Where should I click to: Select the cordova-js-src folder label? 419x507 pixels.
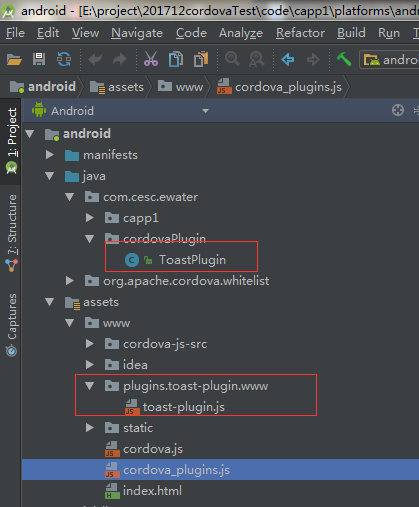pos(165,344)
